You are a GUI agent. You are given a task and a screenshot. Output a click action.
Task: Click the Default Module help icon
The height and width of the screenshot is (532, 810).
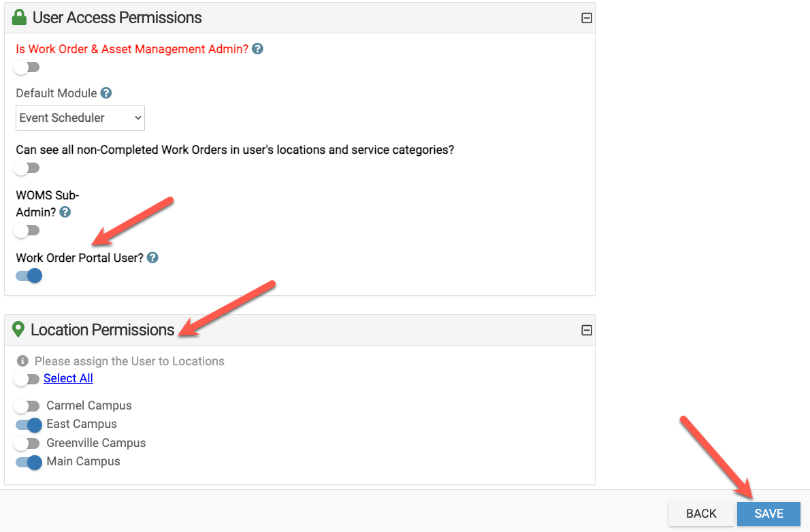106,93
